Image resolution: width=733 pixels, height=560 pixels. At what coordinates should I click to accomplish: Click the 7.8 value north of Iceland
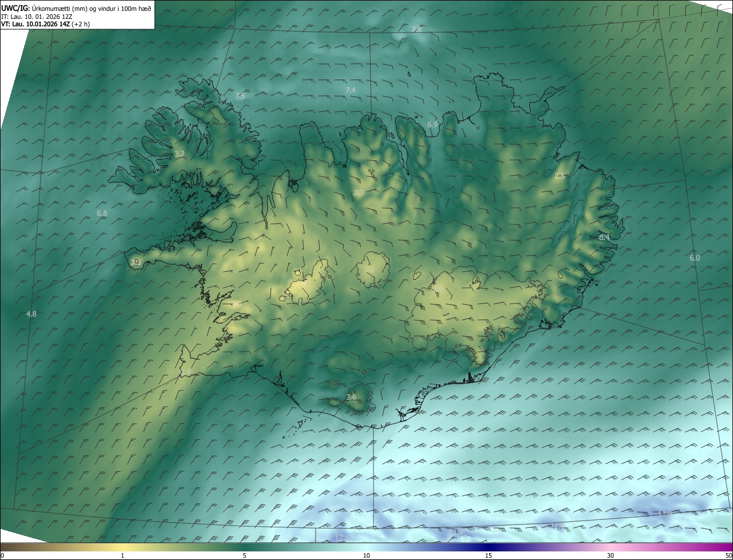pyautogui.click(x=416, y=29)
